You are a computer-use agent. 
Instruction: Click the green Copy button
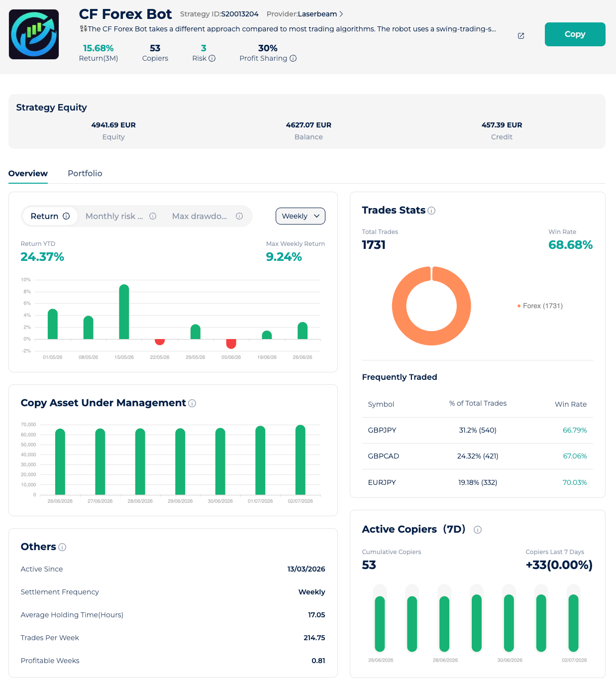[x=575, y=34]
